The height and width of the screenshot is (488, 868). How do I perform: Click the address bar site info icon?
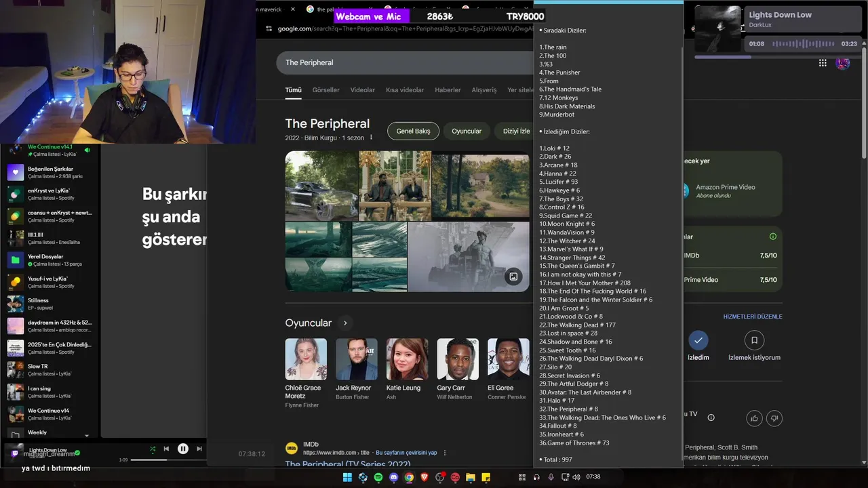coord(269,28)
